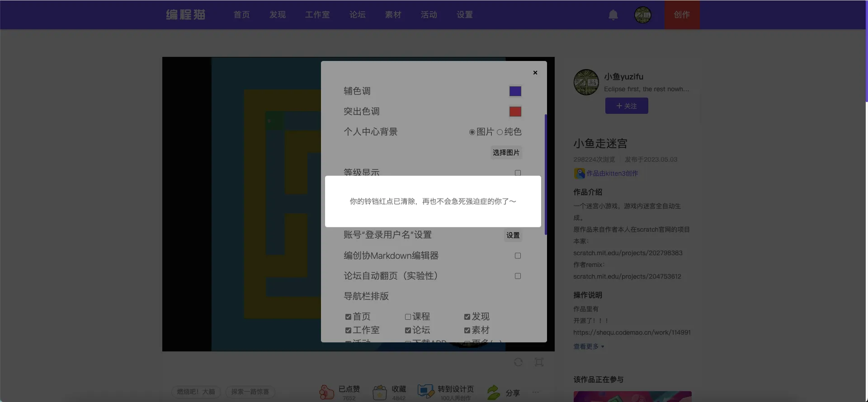Pick the 突出色调 red color swatch
This screenshot has height=402, width=868.
tap(515, 112)
